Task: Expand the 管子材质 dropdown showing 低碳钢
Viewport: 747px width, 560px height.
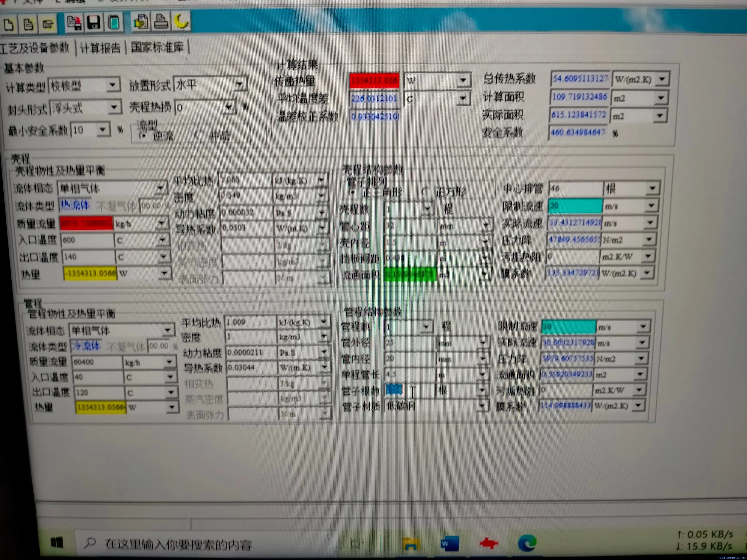Action: [482, 405]
